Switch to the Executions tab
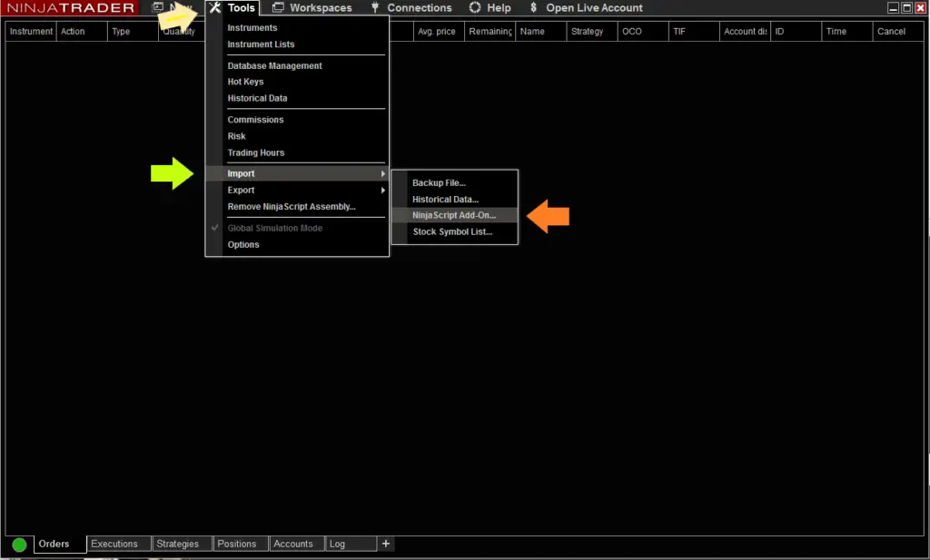Image resolution: width=930 pixels, height=560 pixels. [119, 544]
